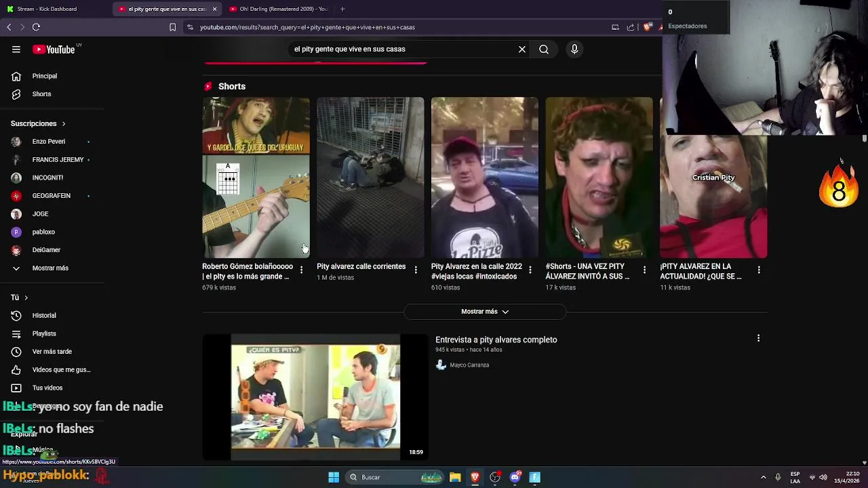Open GEOGRAFEIN subscription

coord(52,196)
